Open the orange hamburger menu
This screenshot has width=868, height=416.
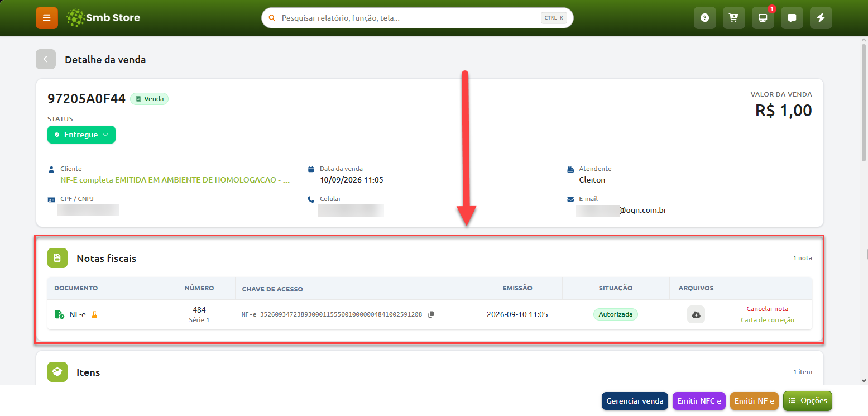click(47, 18)
